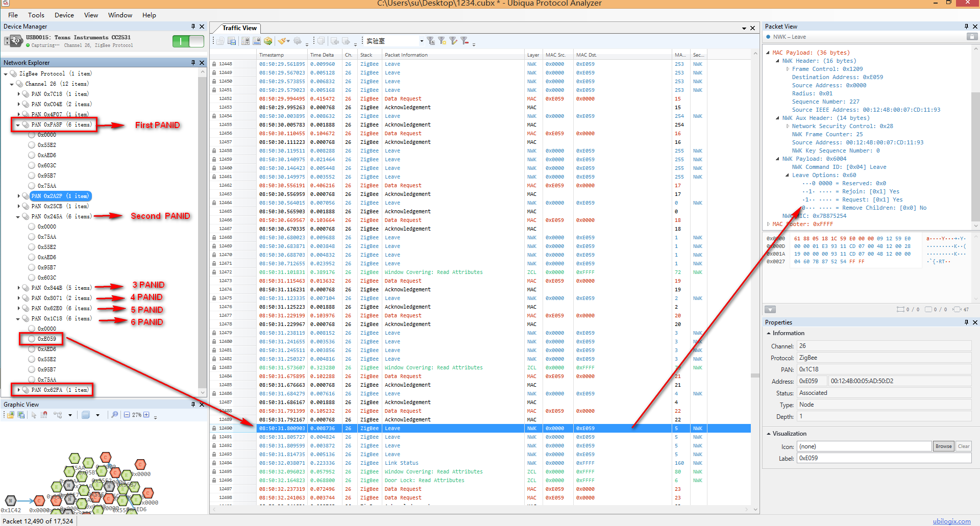Open the Window menu
This screenshot has height=526, width=980.
120,15
